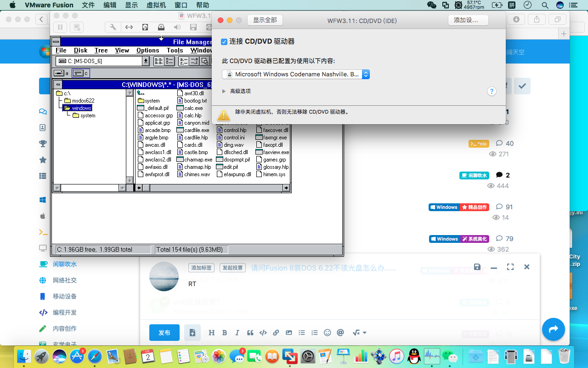
Task: Click the hard disk icon in VMware toolbar
Action: [x=145, y=27]
